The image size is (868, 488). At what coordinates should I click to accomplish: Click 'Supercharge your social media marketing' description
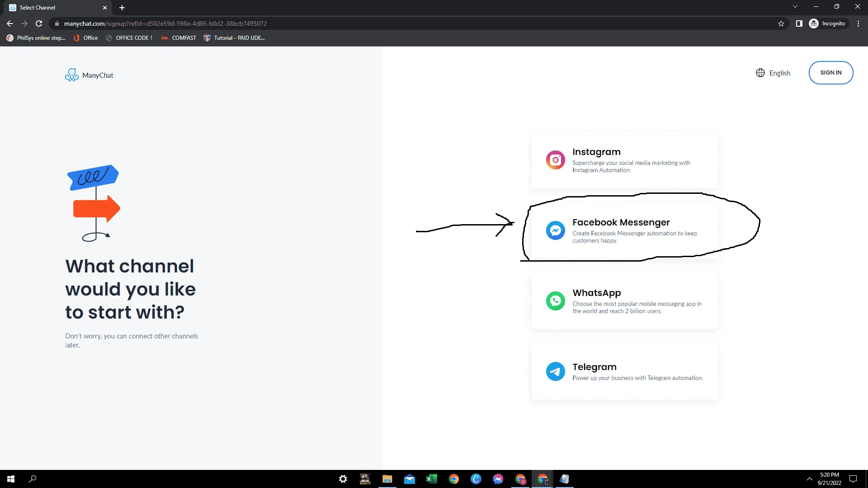pos(631,166)
